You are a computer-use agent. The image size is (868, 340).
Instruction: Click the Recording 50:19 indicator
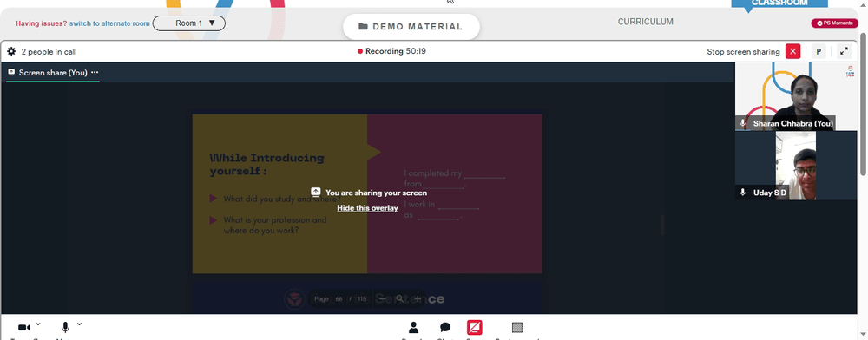tap(391, 51)
